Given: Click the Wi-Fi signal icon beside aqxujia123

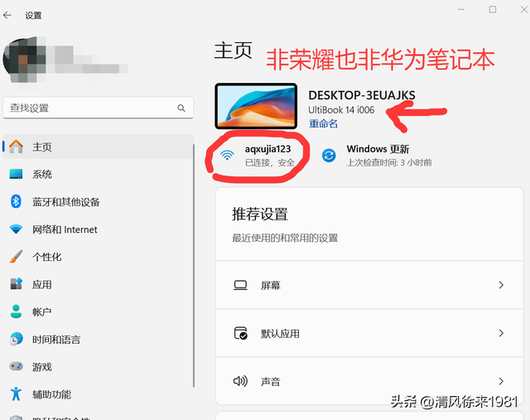Looking at the screenshot, I should (x=227, y=155).
